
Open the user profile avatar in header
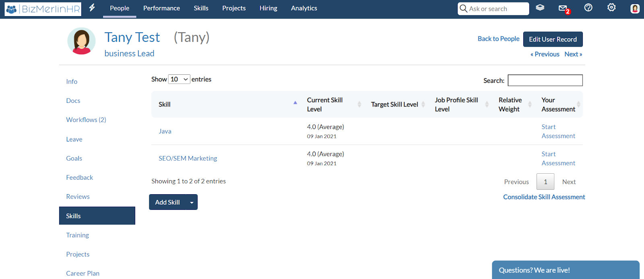click(x=635, y=8)
